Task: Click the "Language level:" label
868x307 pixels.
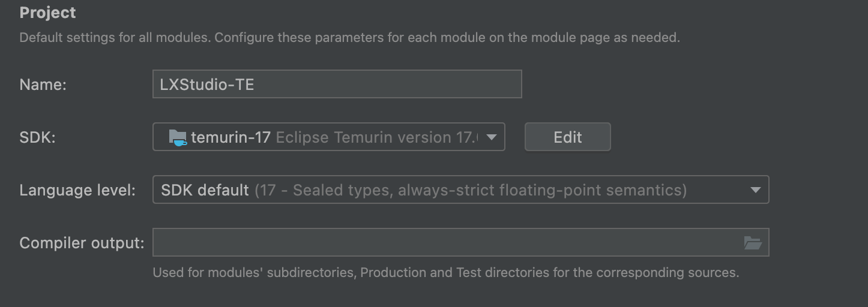Action: point(77,190)
